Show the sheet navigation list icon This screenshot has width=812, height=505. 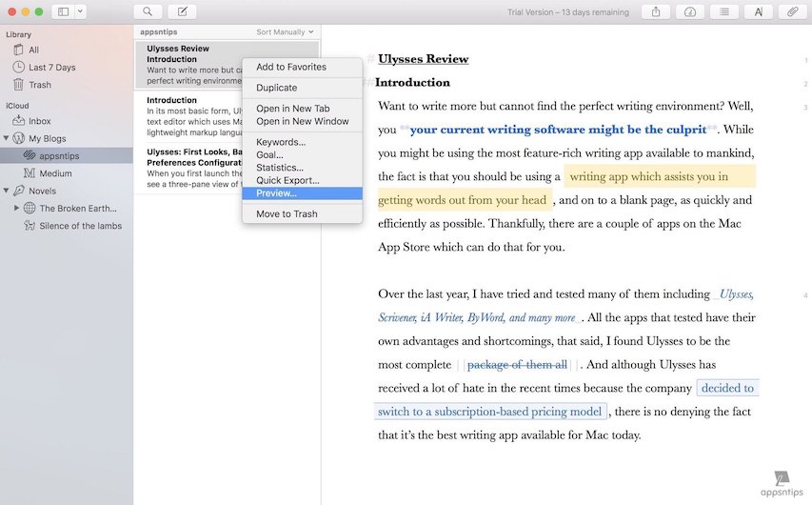(724, 11)
